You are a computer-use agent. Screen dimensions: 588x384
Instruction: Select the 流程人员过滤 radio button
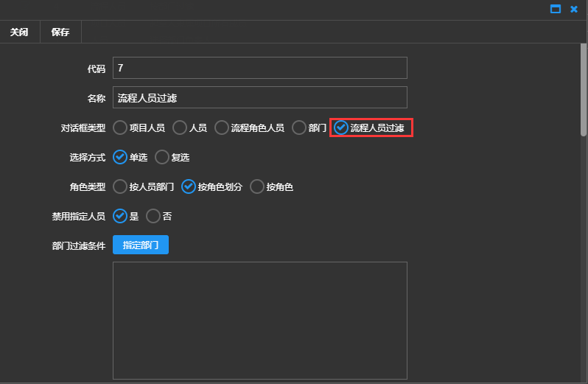click(x=341, y=128)
